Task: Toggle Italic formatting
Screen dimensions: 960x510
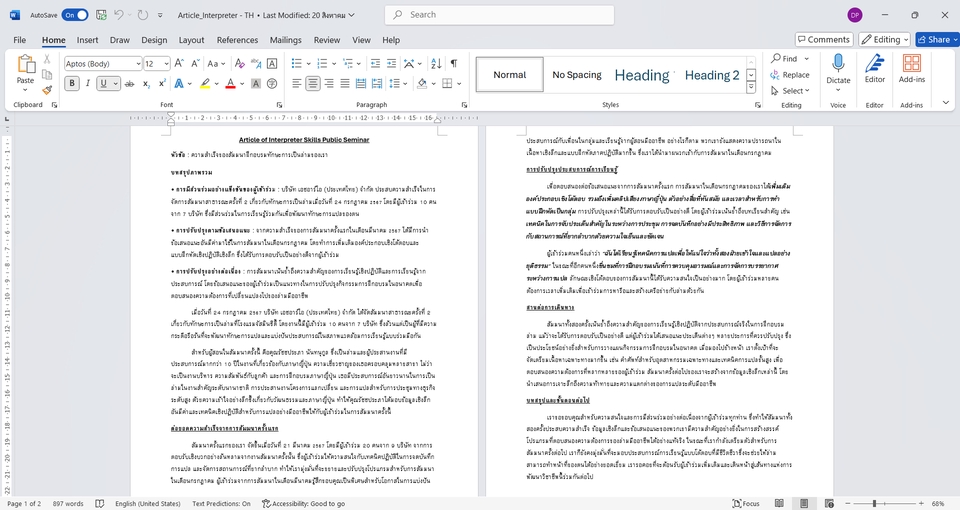Action: pyautogui.click(x=88, y=84)
